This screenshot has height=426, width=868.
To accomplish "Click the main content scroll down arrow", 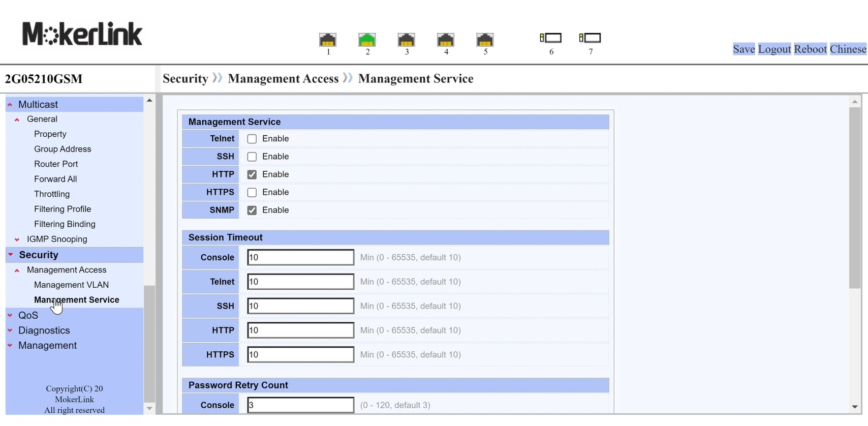I will click(x=855, y=407).
